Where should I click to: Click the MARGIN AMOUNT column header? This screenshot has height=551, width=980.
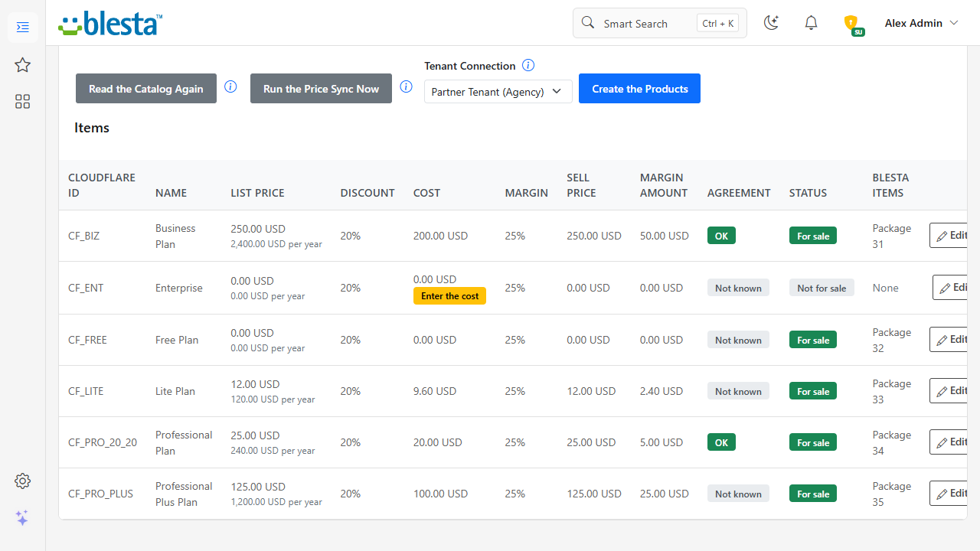pyautogui.click(x=664, y=185)
